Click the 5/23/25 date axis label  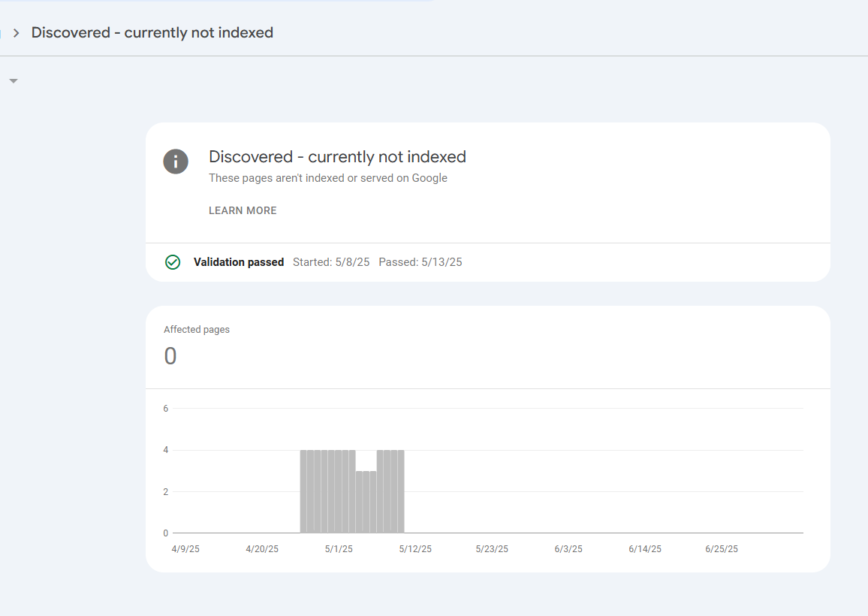[492, 548]
